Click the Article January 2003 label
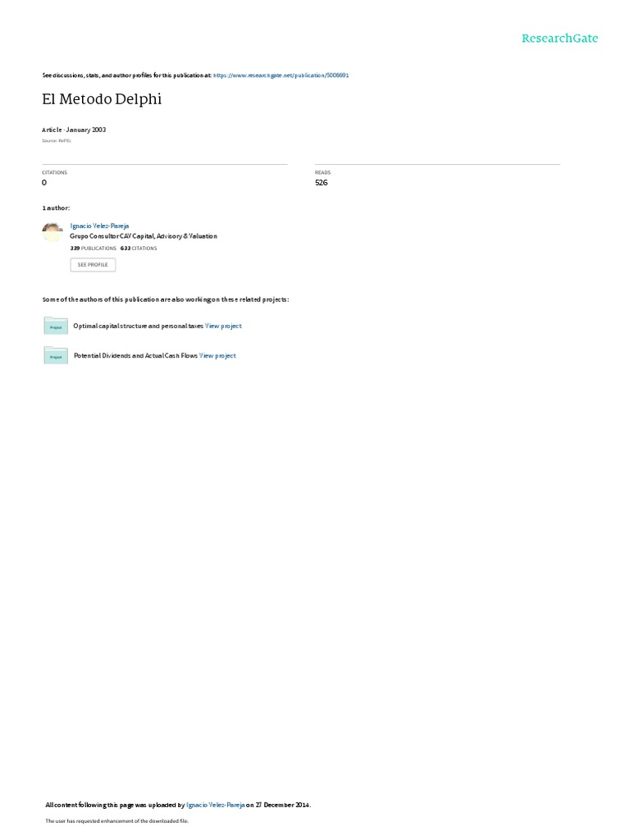Viewport: 630px width, 840px height. coord(74,130)
